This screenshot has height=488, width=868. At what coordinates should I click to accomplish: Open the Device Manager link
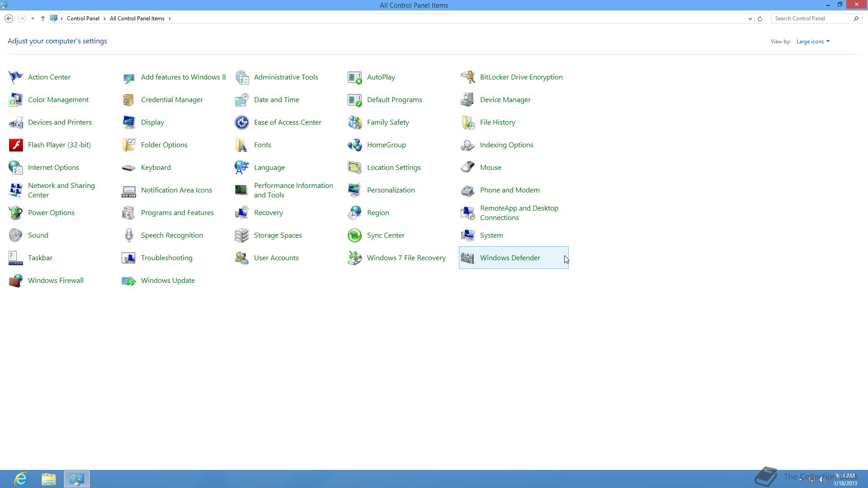point(505,100)
